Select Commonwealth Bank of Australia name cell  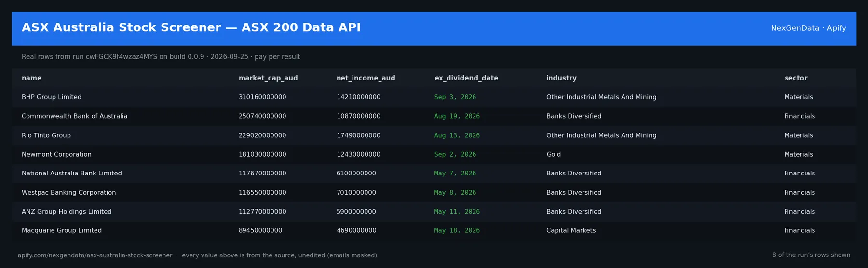click(x=75, y=116)
